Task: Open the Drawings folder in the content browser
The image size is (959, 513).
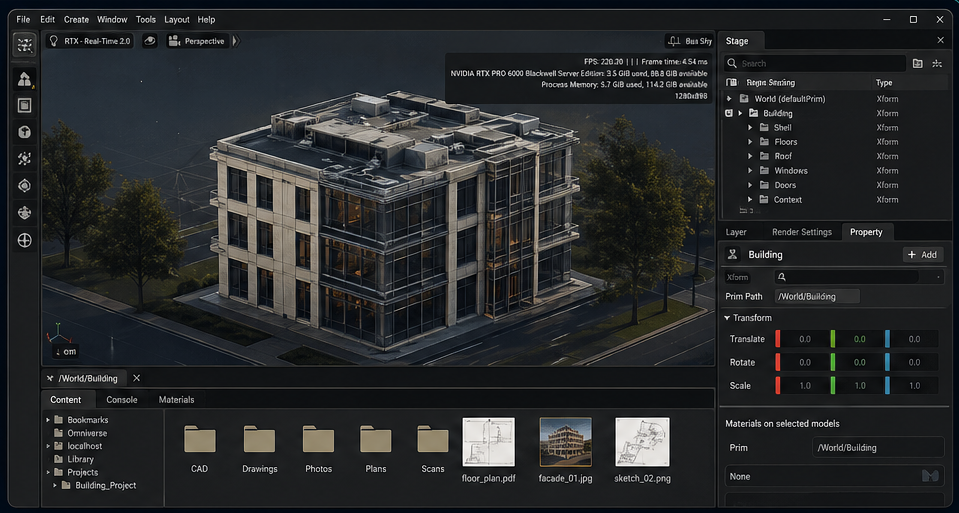Action: click(259, 439)
